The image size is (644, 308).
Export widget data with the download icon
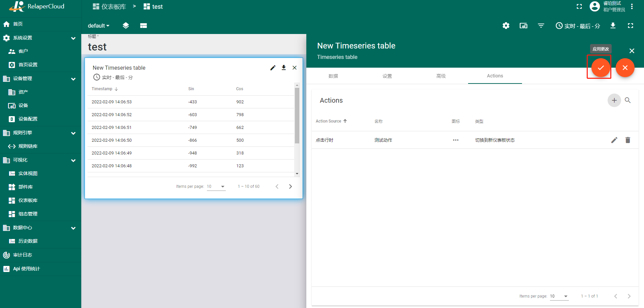click(283, 68)
